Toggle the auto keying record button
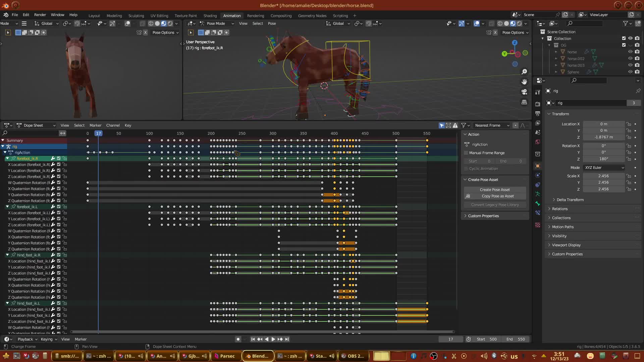644x362 pixels. click(238, 339)
